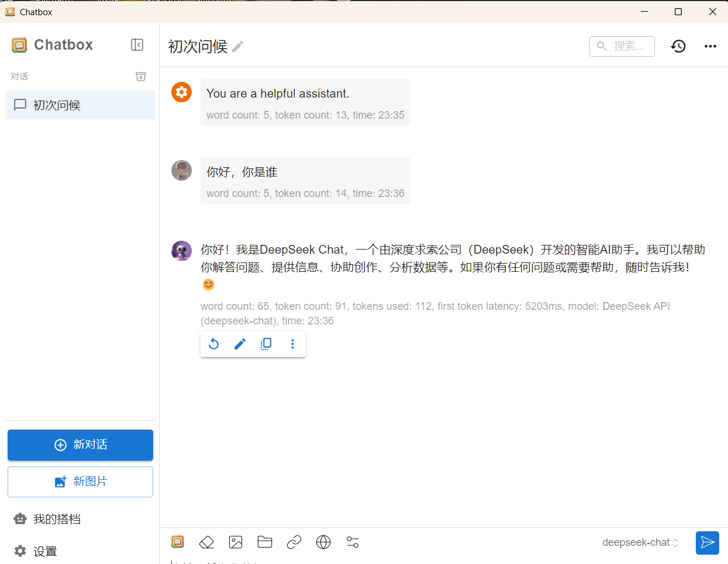728x564 pixels.
Task: Attach an image using picture icon
Action: coord(236,542)
